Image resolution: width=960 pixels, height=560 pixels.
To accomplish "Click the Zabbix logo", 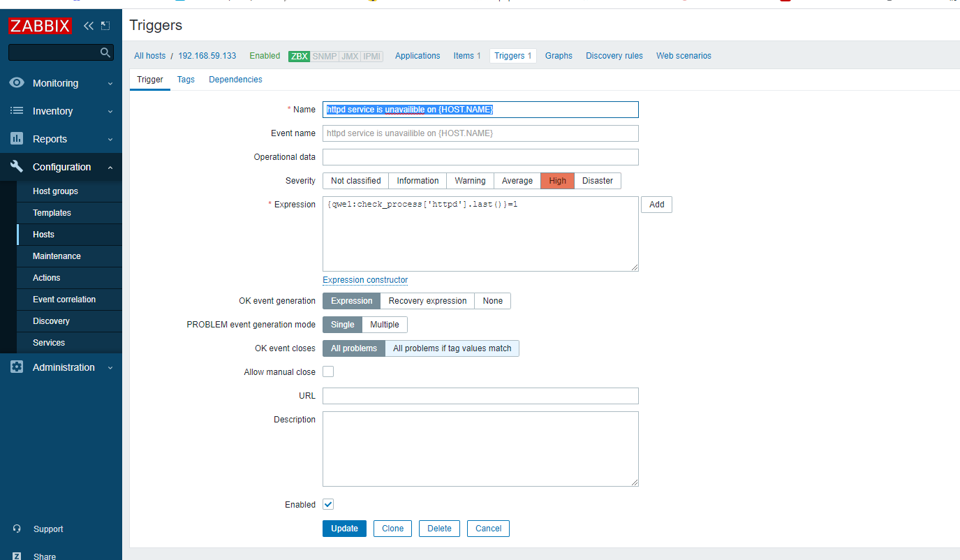I will tap(40, 26).
